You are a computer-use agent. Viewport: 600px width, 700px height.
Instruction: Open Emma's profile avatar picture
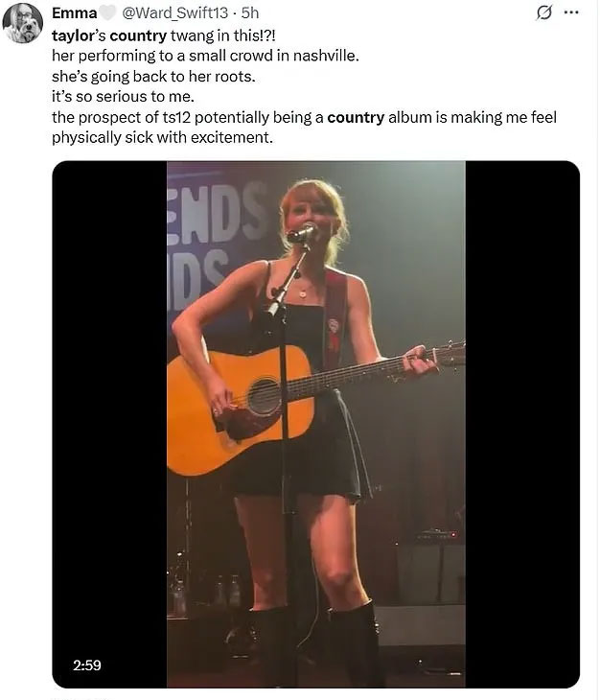click(23, 23)
